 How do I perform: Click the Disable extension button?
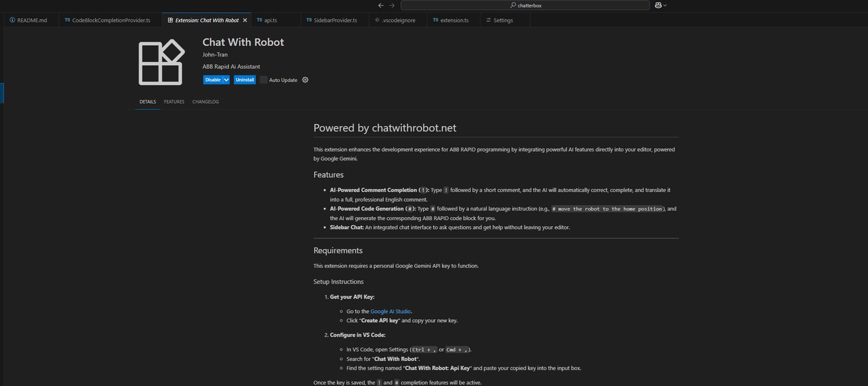(x=213, y=80)
